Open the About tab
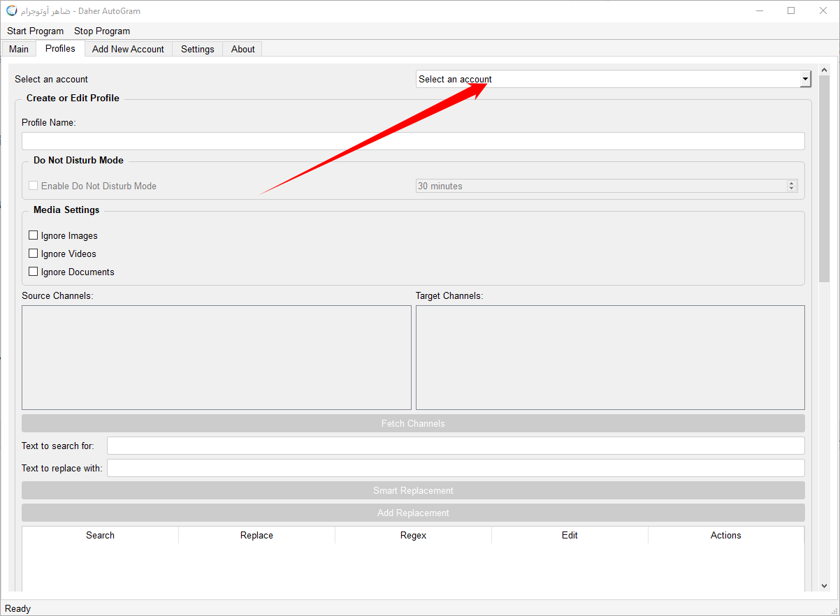The image size is (840, 616). click(x=242, y=49)
